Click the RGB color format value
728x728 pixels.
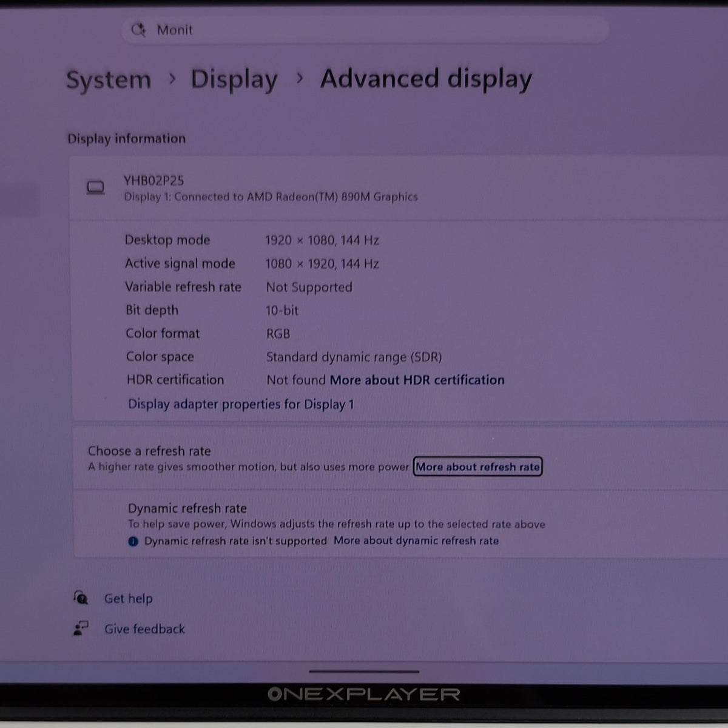tap(278, 334)
